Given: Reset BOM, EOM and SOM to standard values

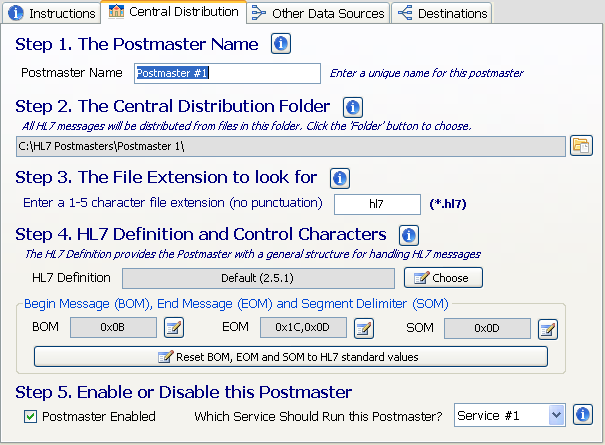Looking at the screenshot, I should click(x=290, y=356).
